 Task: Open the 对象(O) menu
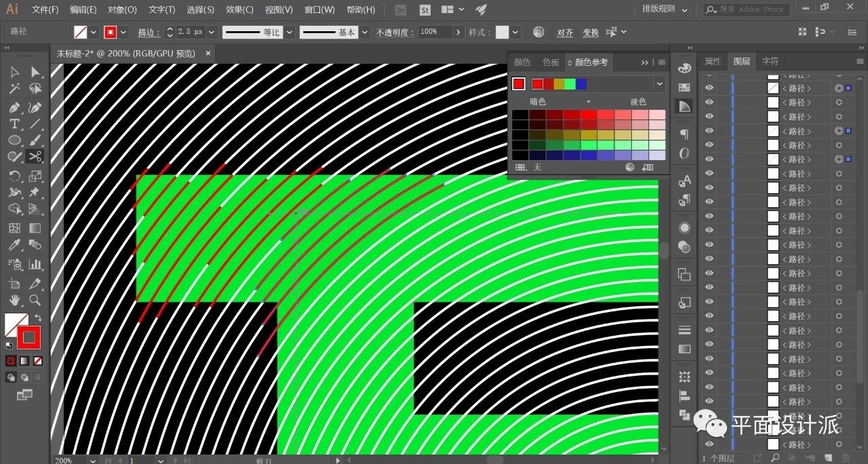coord(122,10)
